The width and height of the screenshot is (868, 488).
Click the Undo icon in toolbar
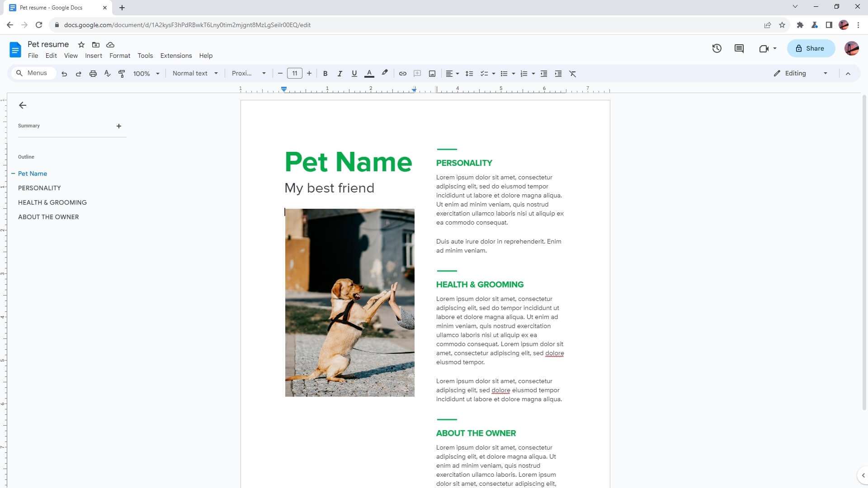tap(64, 74)
